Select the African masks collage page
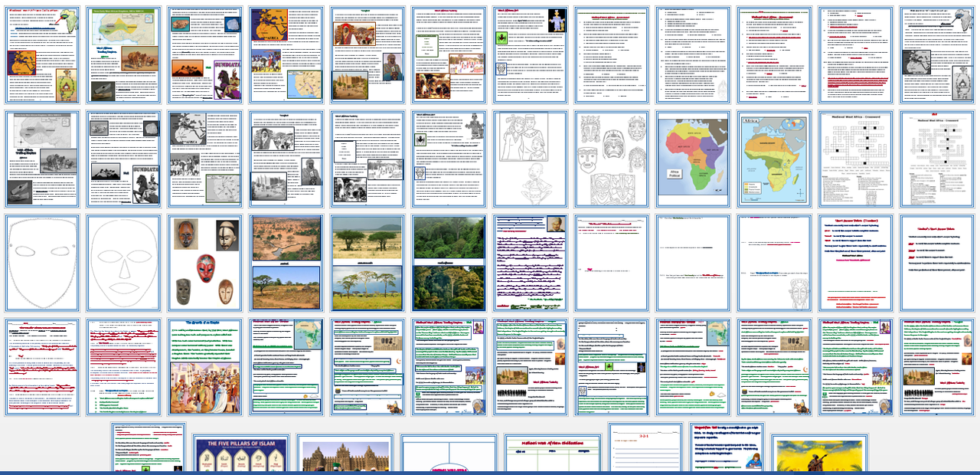The image size is (980, 475). [203, 264]
